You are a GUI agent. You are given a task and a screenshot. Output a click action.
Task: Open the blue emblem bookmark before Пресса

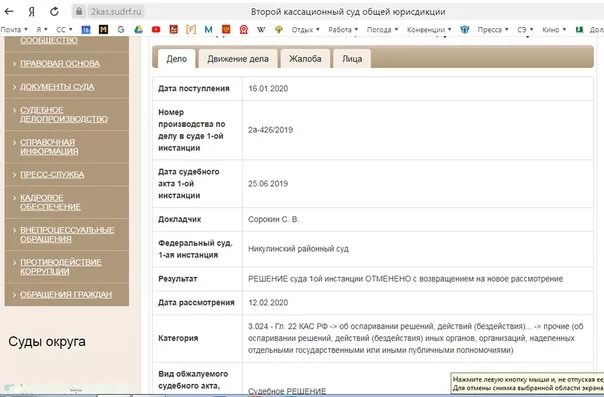pos(465,29)
